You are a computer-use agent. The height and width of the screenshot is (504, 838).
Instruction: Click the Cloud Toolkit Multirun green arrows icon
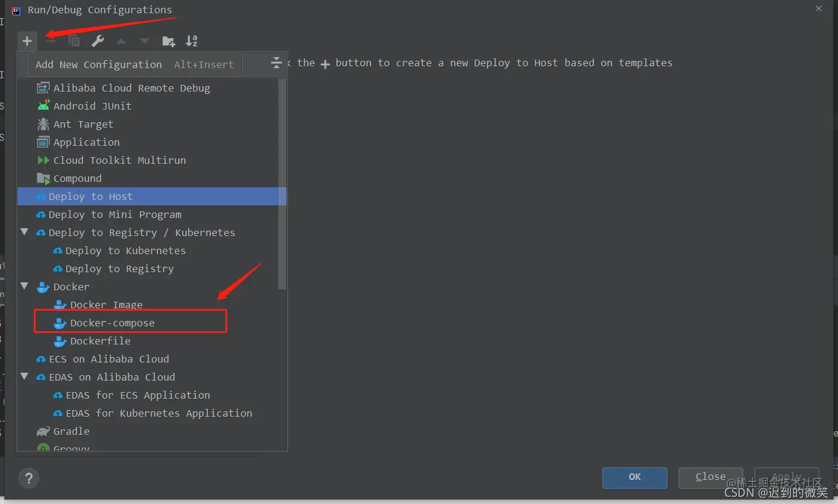point(43,160)
